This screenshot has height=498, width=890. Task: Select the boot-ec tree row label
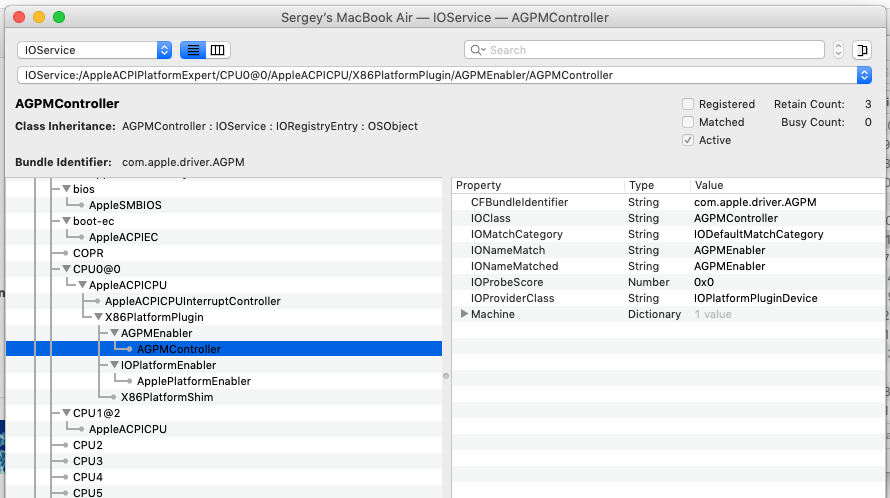tap(94, 221)
